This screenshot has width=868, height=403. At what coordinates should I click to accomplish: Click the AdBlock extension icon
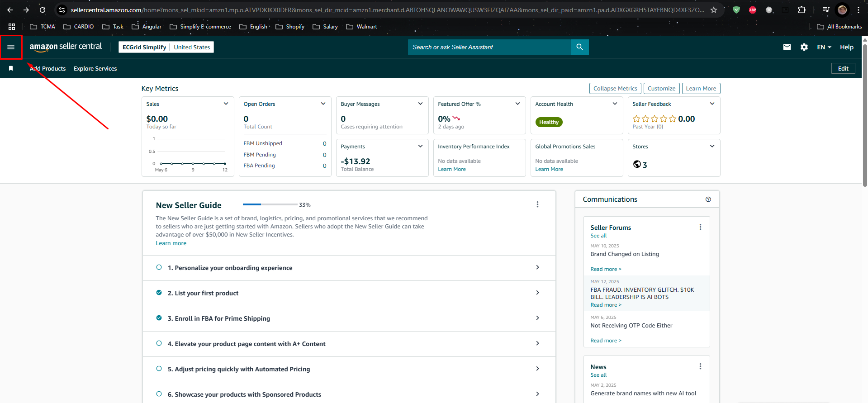(x=753, y=10)
